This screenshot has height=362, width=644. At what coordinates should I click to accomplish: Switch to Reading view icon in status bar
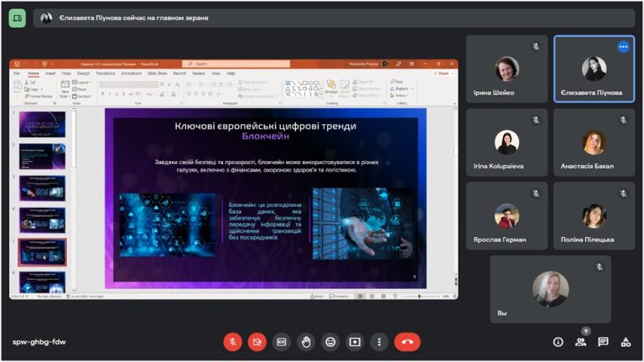(x=383, y=297)
